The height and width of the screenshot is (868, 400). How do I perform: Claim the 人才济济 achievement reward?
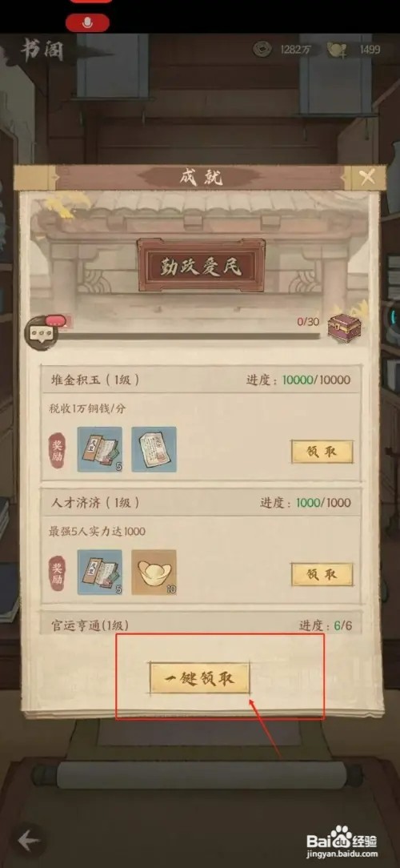[x=322, y=575]
